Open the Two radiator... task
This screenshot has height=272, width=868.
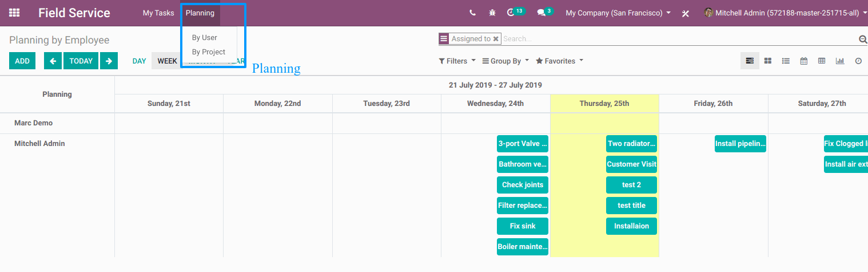[631, 144]
